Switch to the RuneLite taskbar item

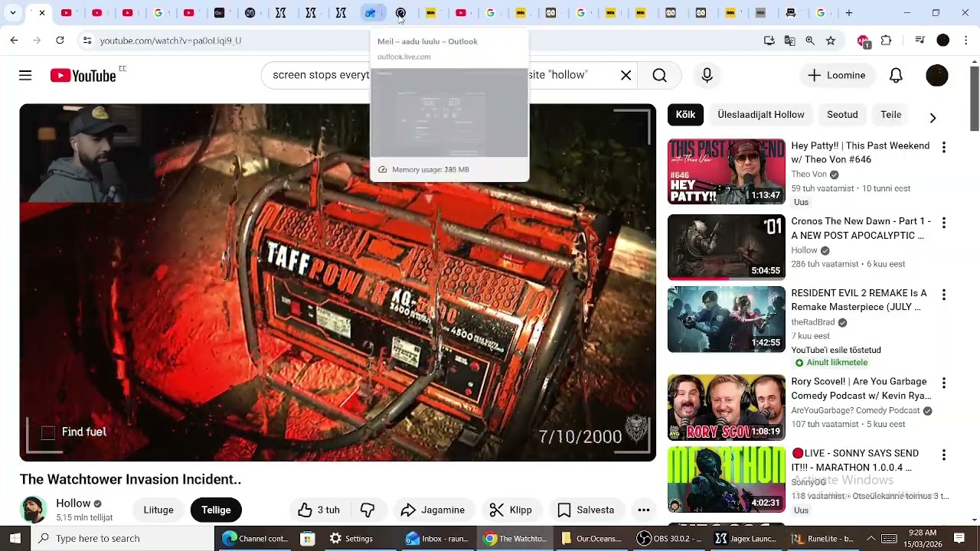(824, 538)
